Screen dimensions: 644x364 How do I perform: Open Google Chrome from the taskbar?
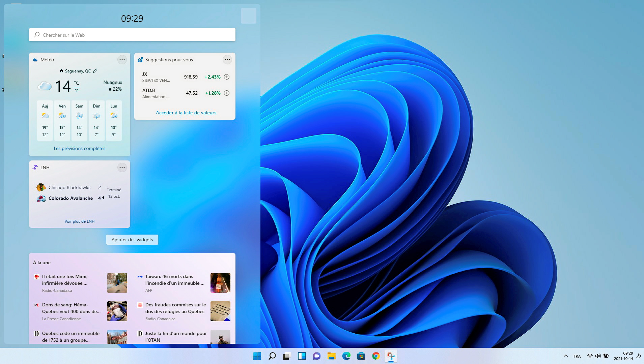tap(376, 356)
